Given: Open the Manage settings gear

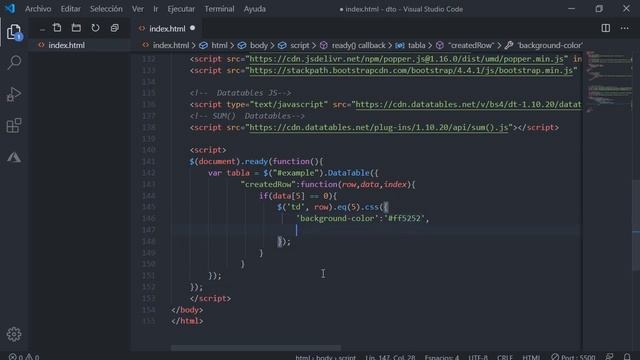Looking at the screenshot, I should point(14,334).
